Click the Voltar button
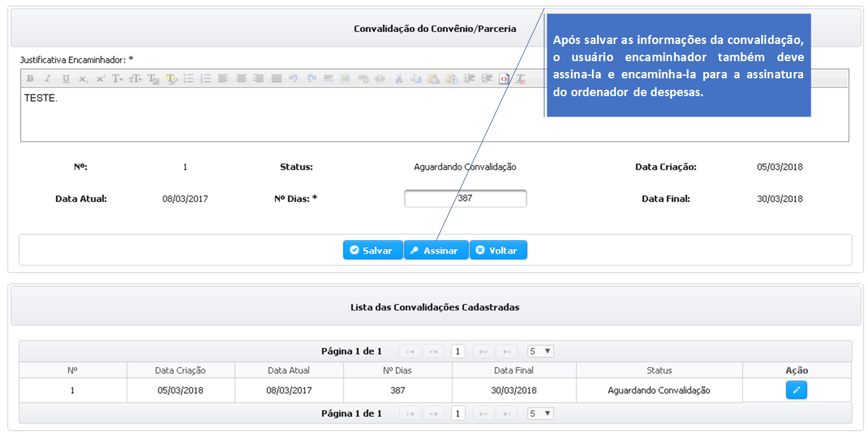 click(x=498, y=250)
